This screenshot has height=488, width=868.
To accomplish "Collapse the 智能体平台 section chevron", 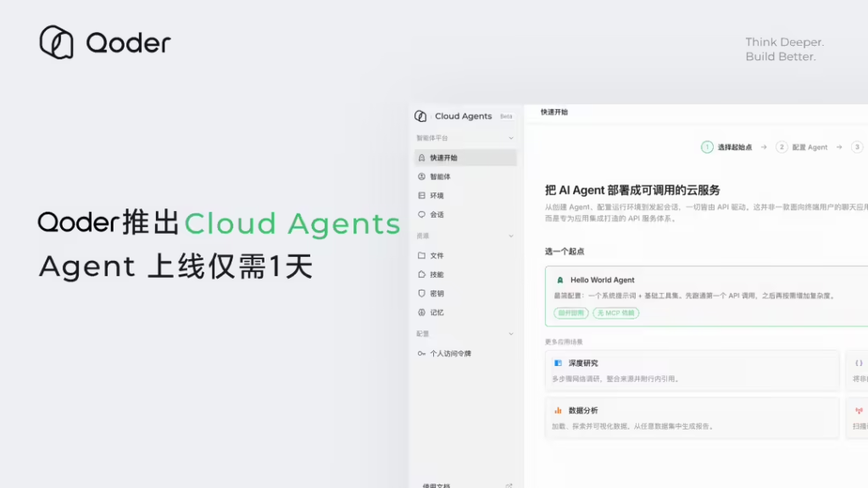I will pyautogui.click(x=511, y=138).
